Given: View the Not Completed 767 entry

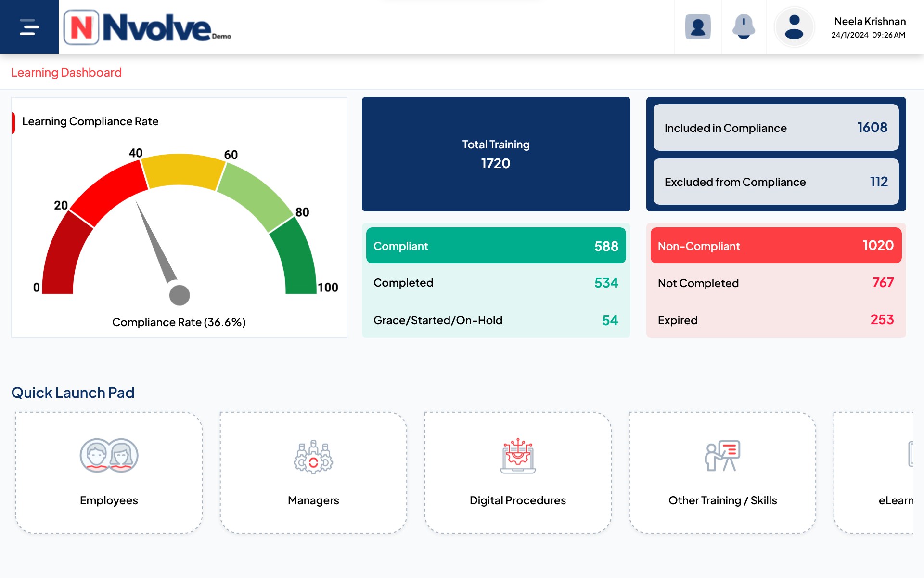Looking at the screenshot, I should click(776, 283).
